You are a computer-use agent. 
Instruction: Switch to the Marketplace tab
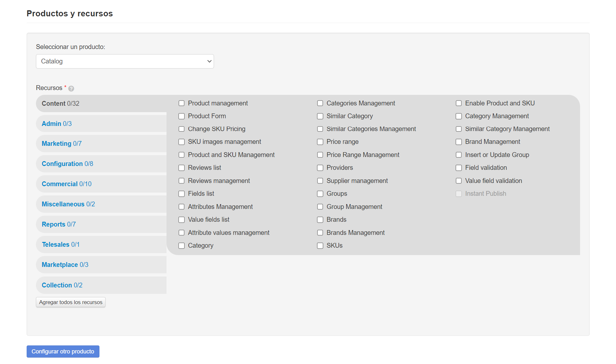(x=65, y=265)
